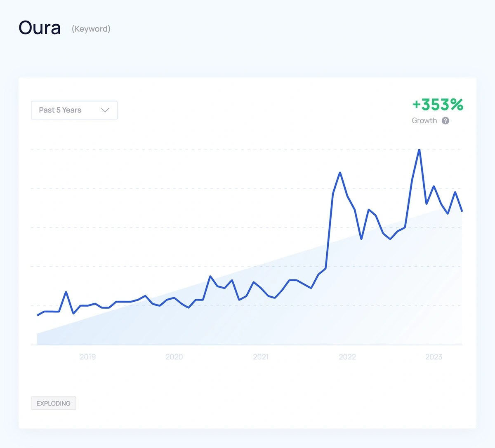Click the Growth help question mark icon
This screenshot has height=448, width=495.
[x=445, y=121]
